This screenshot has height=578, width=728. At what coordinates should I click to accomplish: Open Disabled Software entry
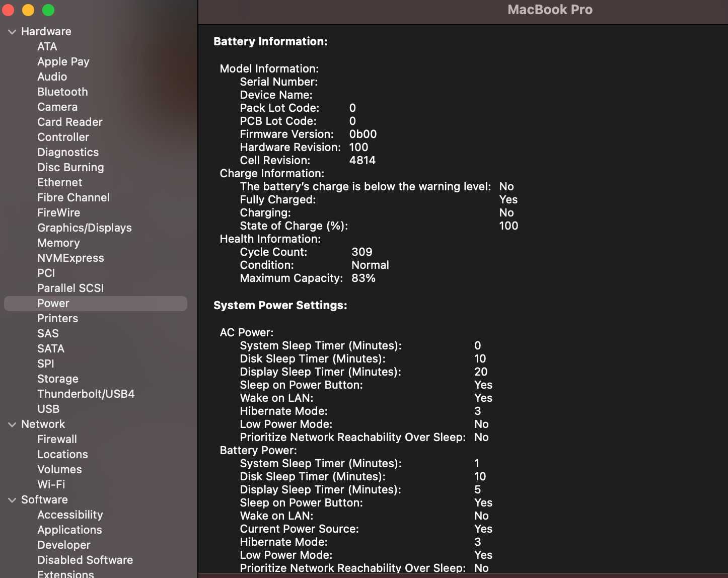85,560
